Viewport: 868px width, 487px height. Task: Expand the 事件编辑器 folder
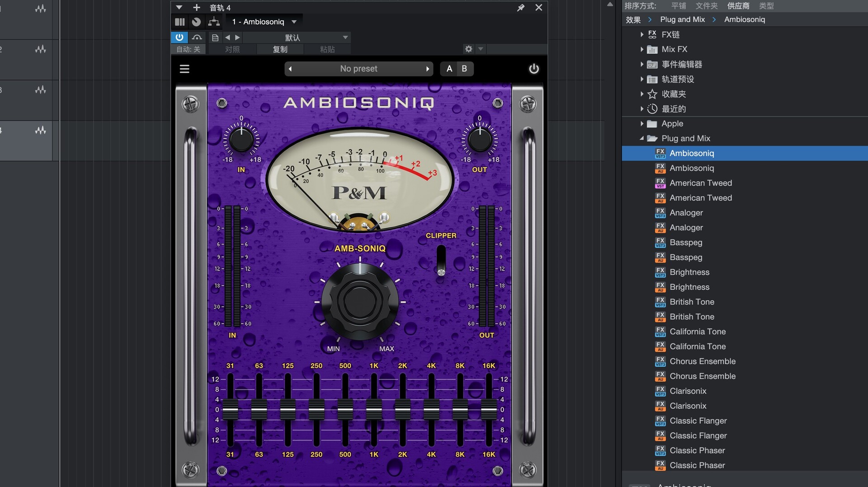point(642,64)
